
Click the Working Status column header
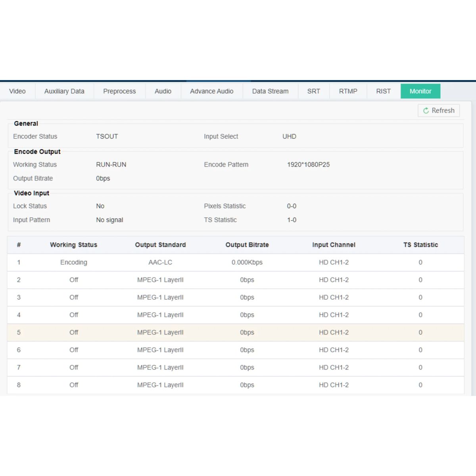coord(73,245)
